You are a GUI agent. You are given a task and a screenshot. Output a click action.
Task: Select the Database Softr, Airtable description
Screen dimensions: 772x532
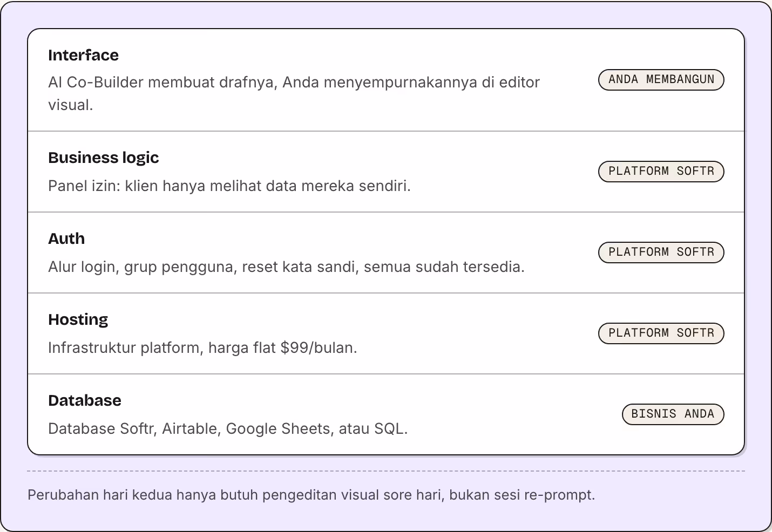[x=228, y=428]
